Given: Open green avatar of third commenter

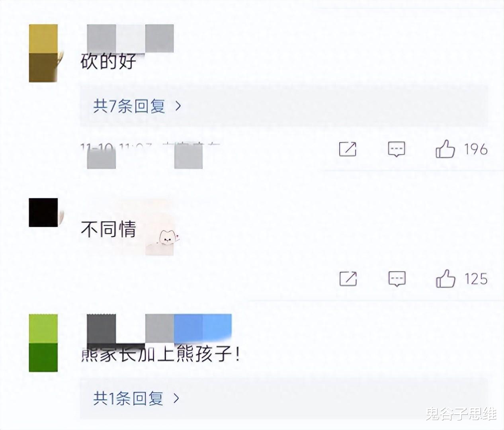Looking at the screenshot, I should pos(43,343).
